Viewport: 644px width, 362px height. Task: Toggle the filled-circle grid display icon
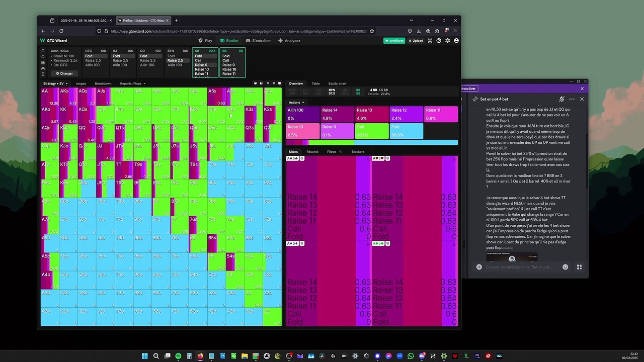click(255, 83)
